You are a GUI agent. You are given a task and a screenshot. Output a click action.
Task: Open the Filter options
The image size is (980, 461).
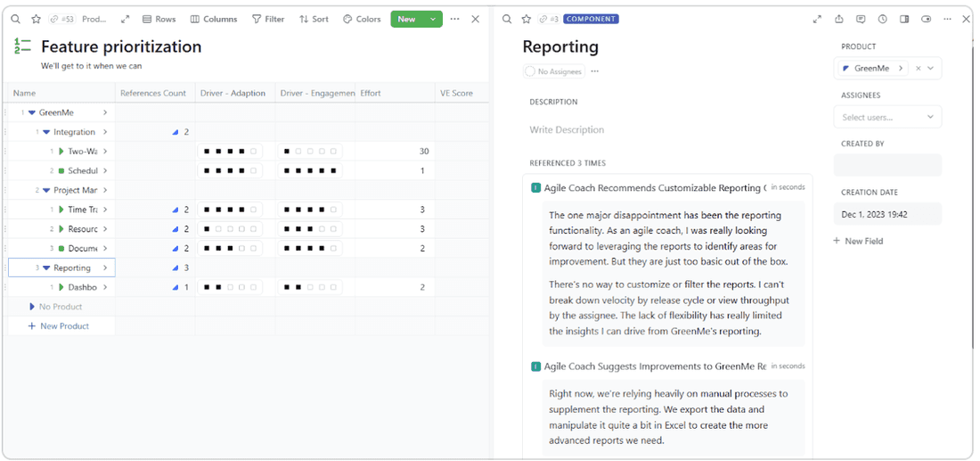tap(268, 20)
